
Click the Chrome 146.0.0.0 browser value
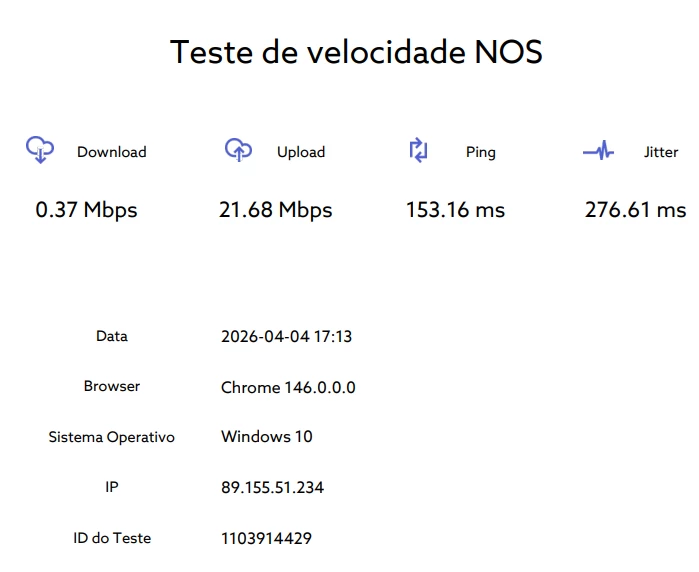pos(288,387)
